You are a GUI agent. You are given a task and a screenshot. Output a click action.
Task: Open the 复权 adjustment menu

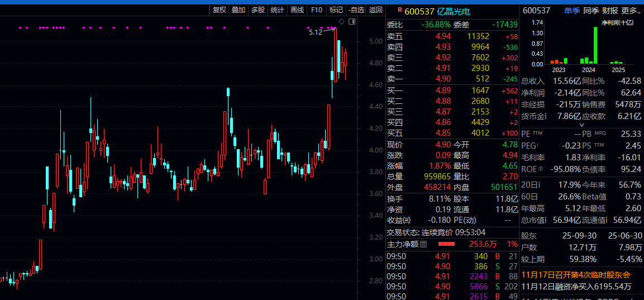(x=220, y=10)
